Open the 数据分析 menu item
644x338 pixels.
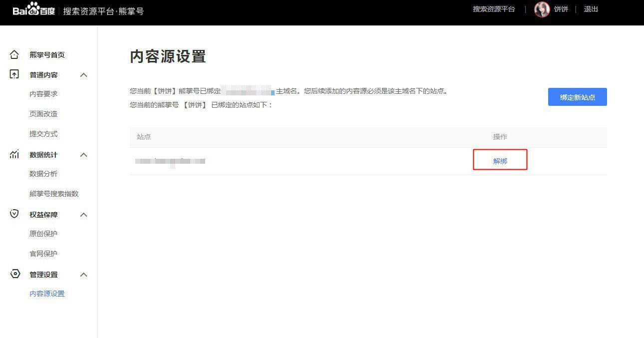(43, 174)
